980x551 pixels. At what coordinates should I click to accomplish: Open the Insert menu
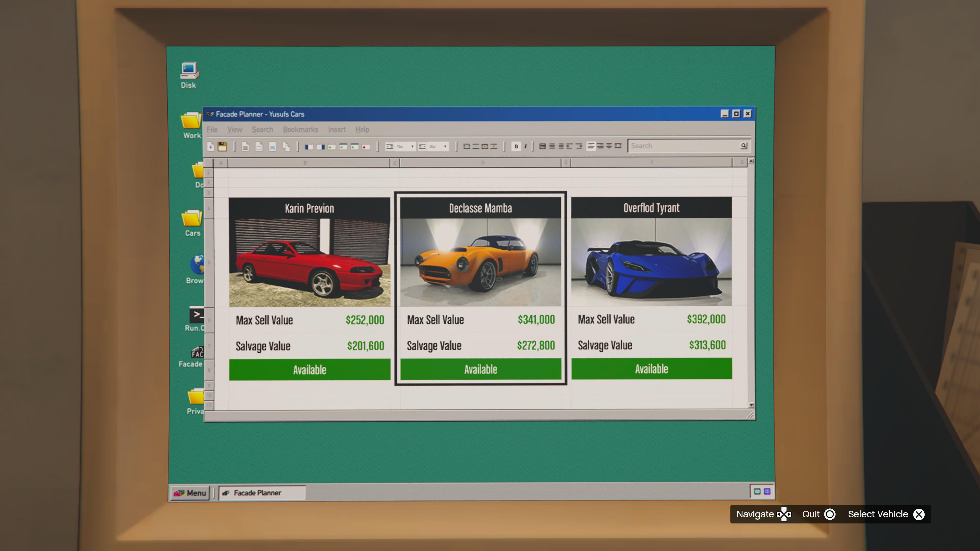tap(337, 129)
